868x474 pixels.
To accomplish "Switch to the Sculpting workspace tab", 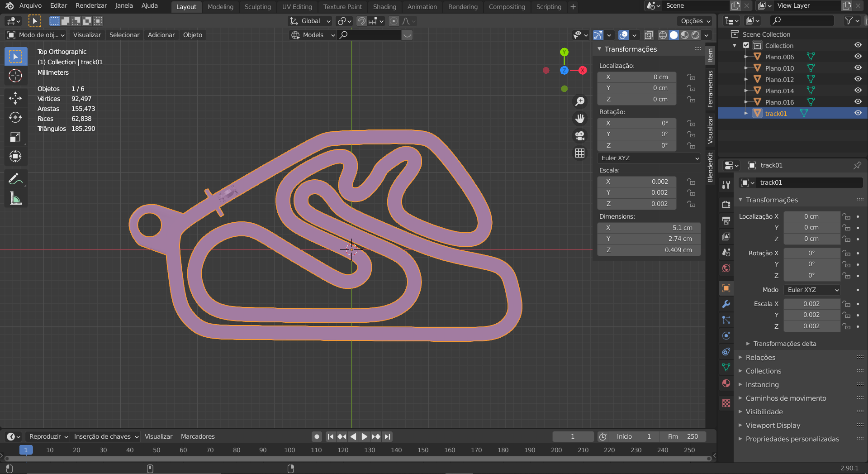I will [x=257, y=7].
